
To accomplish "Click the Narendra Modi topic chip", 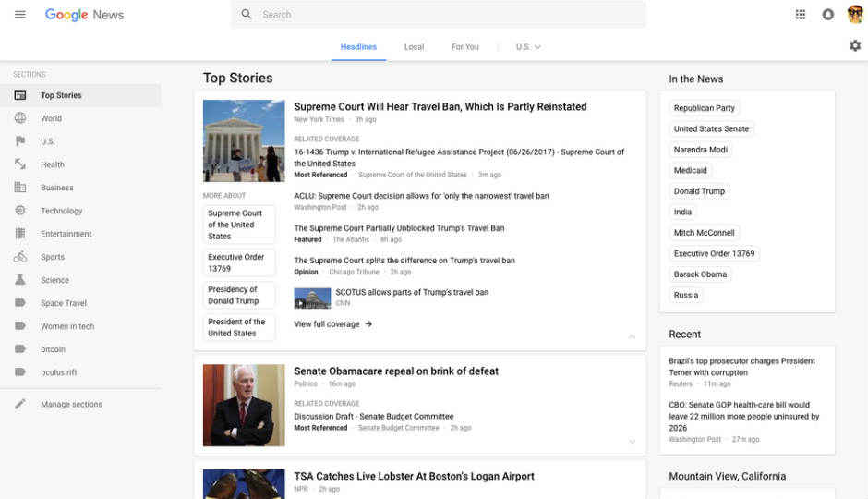I will (700, 150).
